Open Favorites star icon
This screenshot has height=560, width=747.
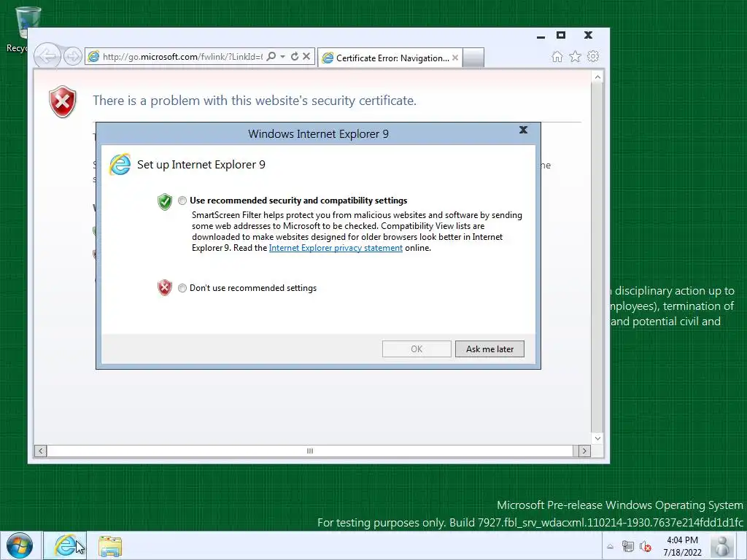click(x=575, y=57)
